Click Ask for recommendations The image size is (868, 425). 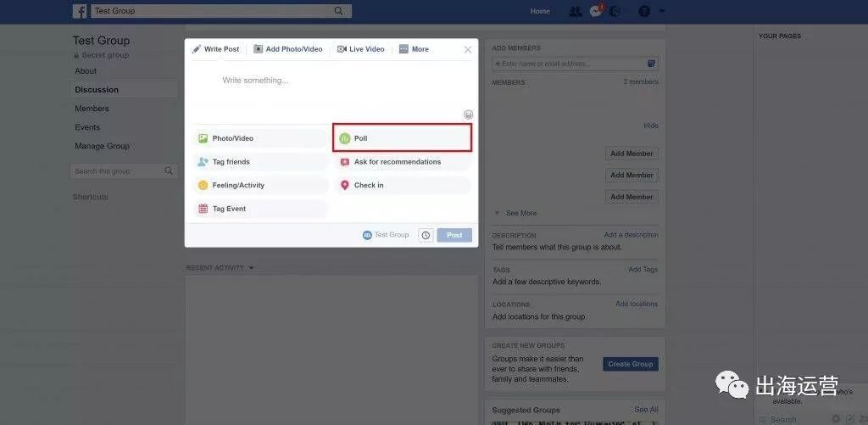click(403, 162)
